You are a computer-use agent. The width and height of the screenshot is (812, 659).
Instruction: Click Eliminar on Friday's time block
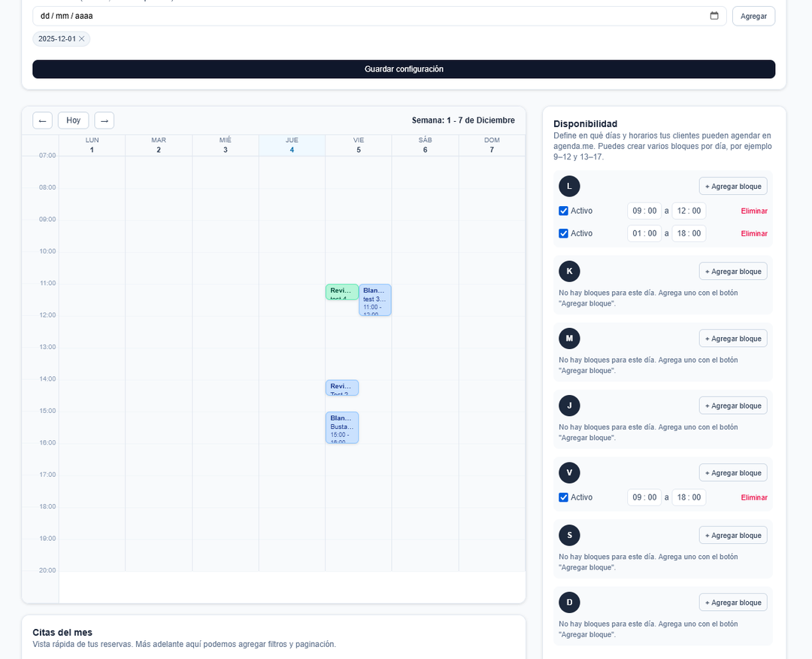pos(754,497)
